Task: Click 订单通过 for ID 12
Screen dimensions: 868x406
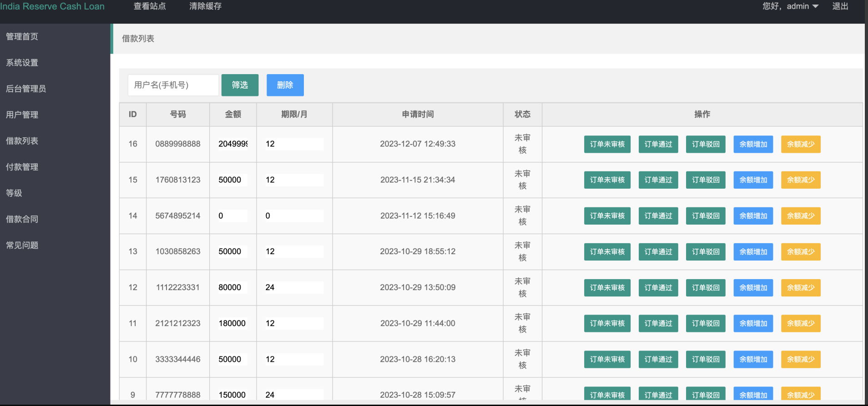Action: 658,288
